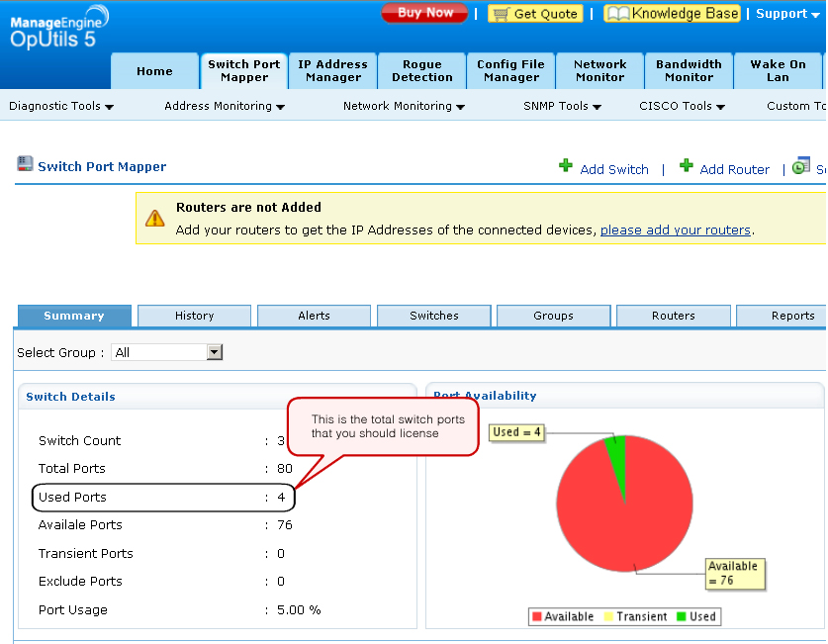Switch to the Config File Manager tab

point(510,71)
